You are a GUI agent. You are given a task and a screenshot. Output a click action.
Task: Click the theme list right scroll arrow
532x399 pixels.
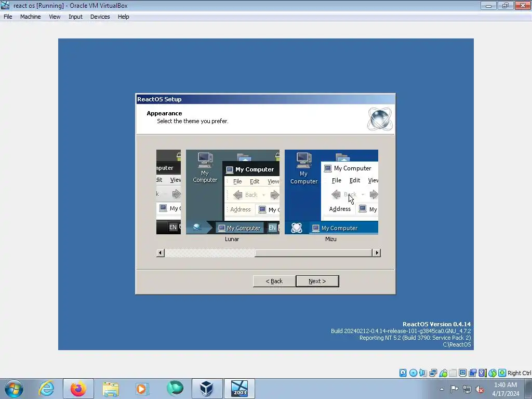pyautogui.click(x=376, y=253)
